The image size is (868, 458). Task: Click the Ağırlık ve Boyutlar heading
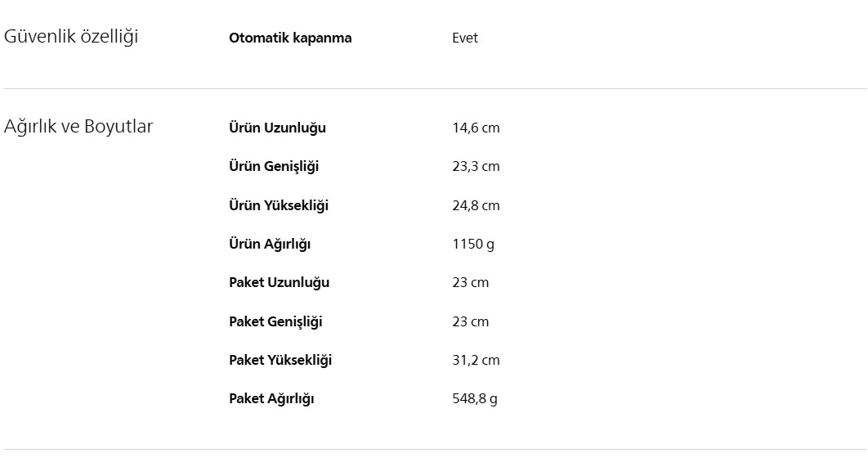pyautogui.click(x=78, y=127)
